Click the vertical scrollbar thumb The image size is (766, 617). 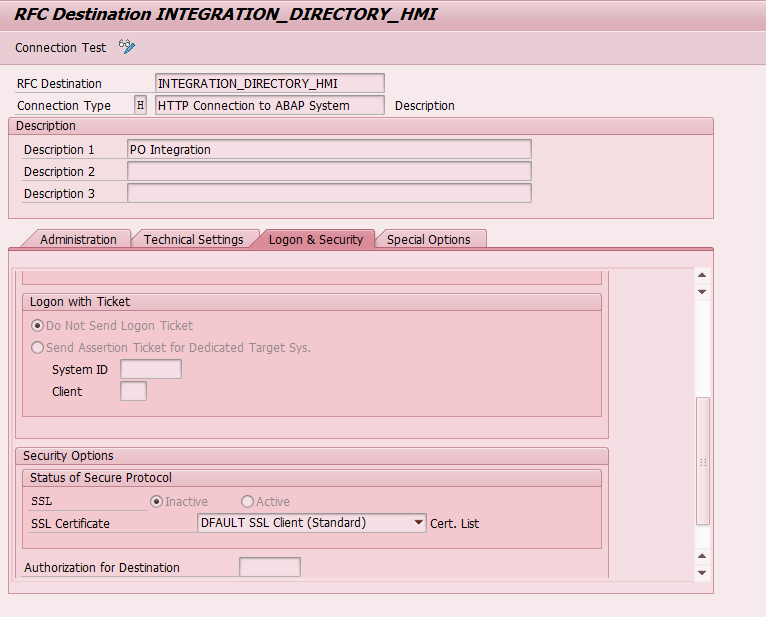click(x=702, y=461)
